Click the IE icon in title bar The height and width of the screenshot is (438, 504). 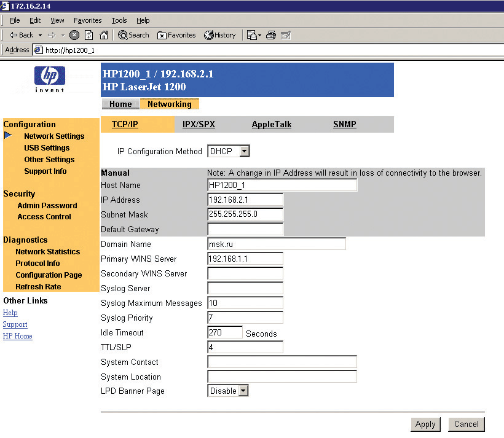point(5,6)
